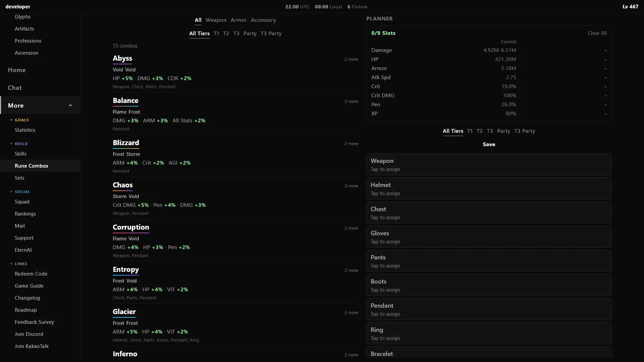The height and width of the screenshot is (362, 644).
Task: Open Mail
Action: [x=19, y=226]
